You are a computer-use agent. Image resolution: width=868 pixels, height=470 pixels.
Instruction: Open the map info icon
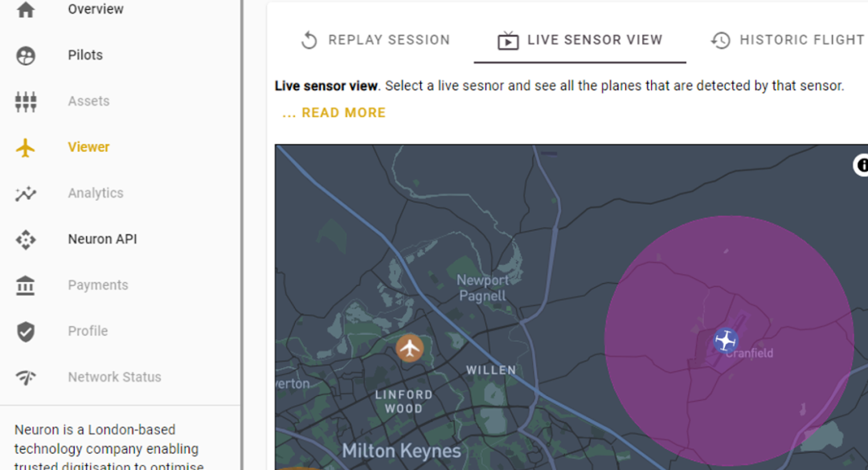(862, 166)
